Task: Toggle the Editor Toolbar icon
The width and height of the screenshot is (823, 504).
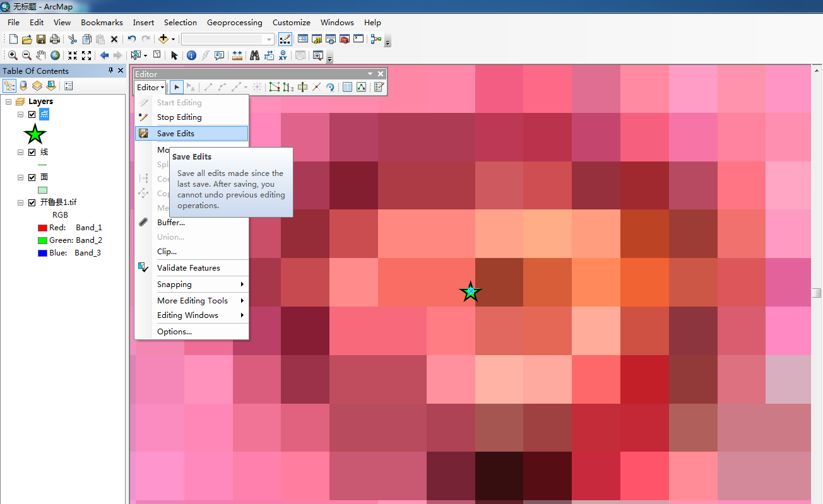Action: coord(285,39)
